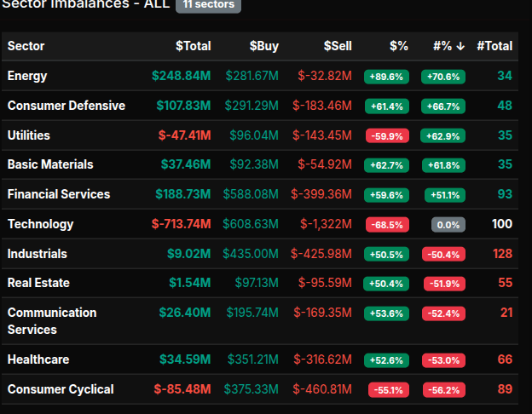Sort table by #% column header
Viewport: 532px width, 414px height.
(448, 46)
